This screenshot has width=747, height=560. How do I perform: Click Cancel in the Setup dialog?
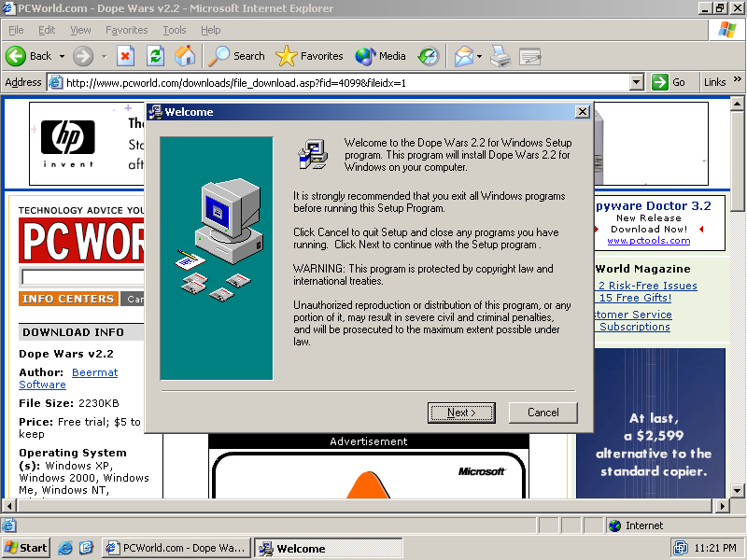click(543, 413)
